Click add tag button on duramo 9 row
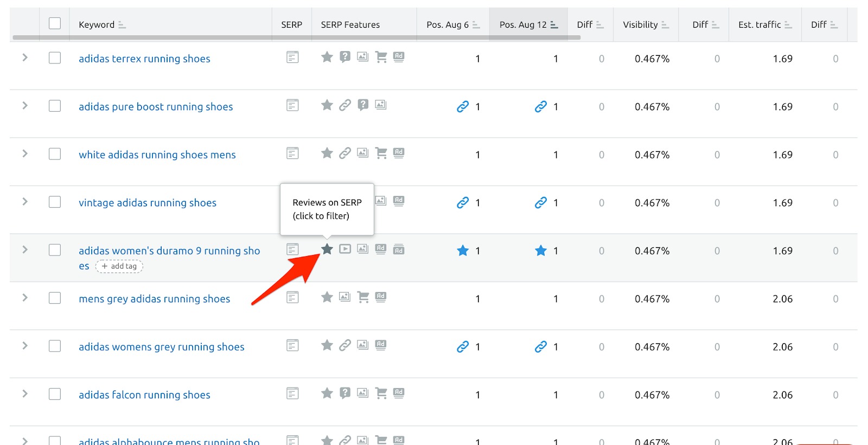The height and width of the screenshot is (445, 868). pos(119,266)
